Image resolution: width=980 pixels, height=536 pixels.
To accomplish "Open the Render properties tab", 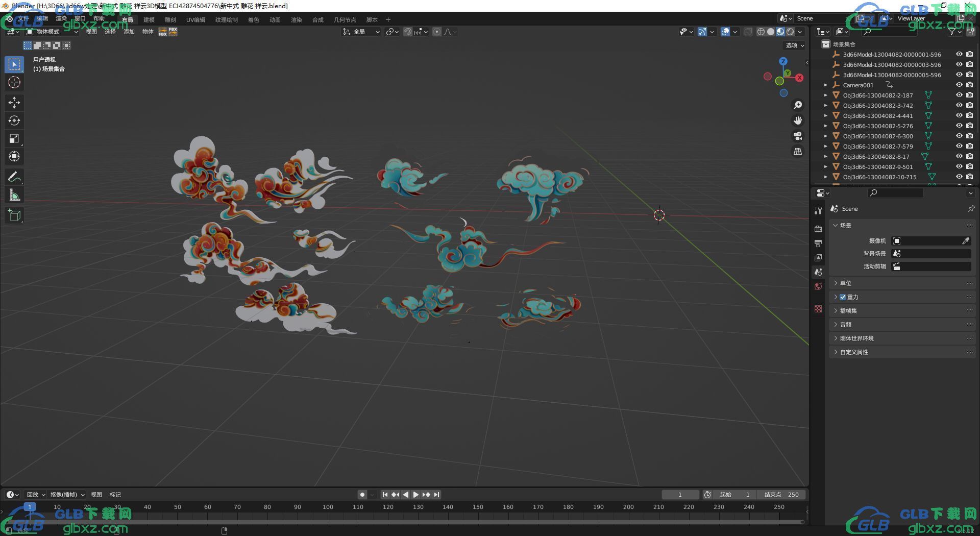I will [818, 229].
